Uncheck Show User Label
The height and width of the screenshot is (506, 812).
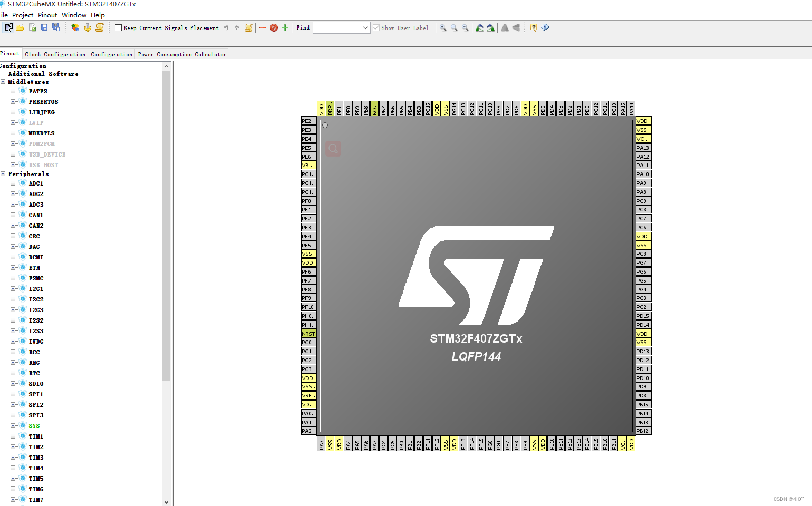pyautogui.click(x=376, y=28)
